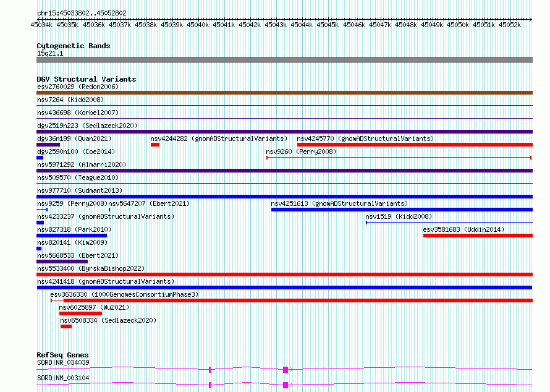Screen dimensions: 550x392
Task: Open the nsv9260 (Perry2008) variant label
Action: (x=301, y=151)
